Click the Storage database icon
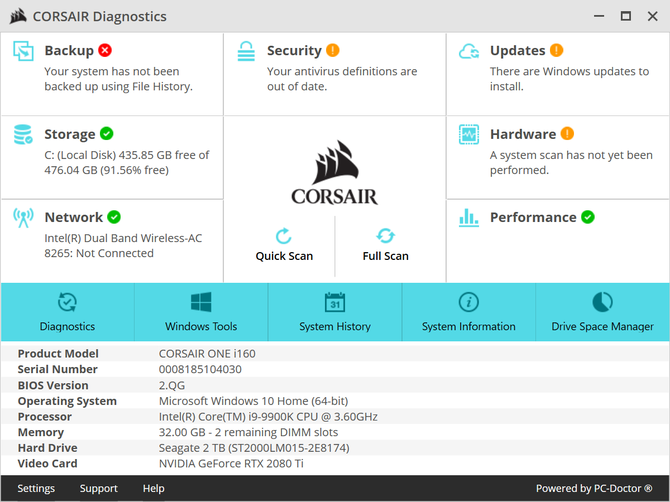This screenshot has height=502, width=670. pyautogui.click(x=23, y=134)
